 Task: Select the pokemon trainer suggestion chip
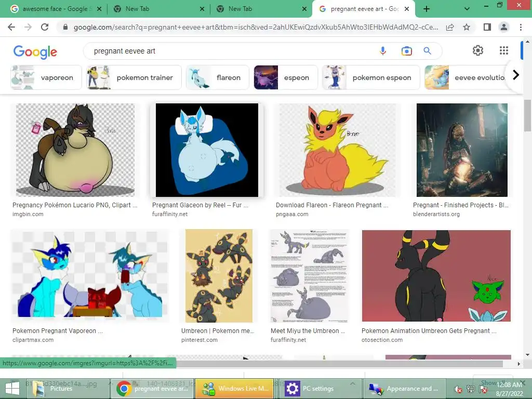coord(134,77)
